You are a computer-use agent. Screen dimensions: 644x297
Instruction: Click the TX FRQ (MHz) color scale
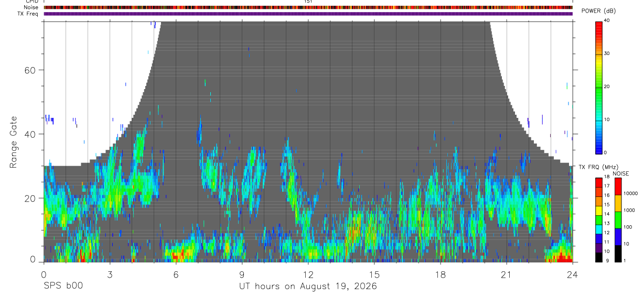coord(598,219)
